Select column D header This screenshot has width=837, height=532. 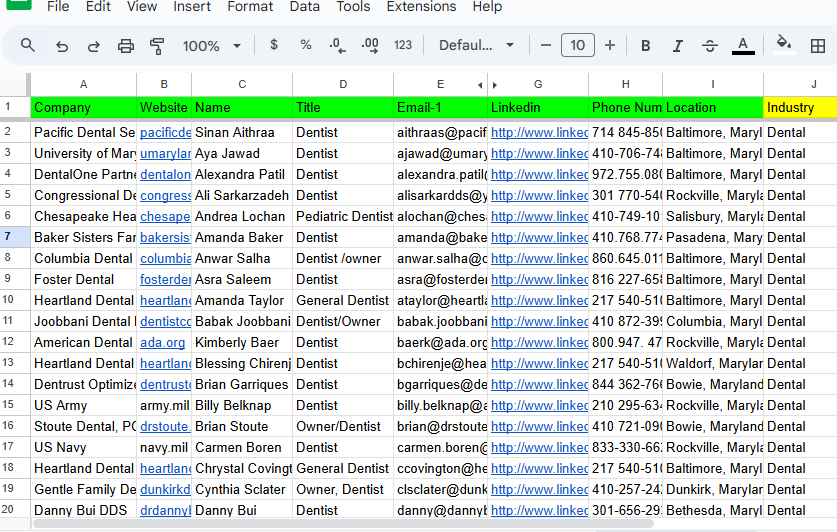[343, 84]
